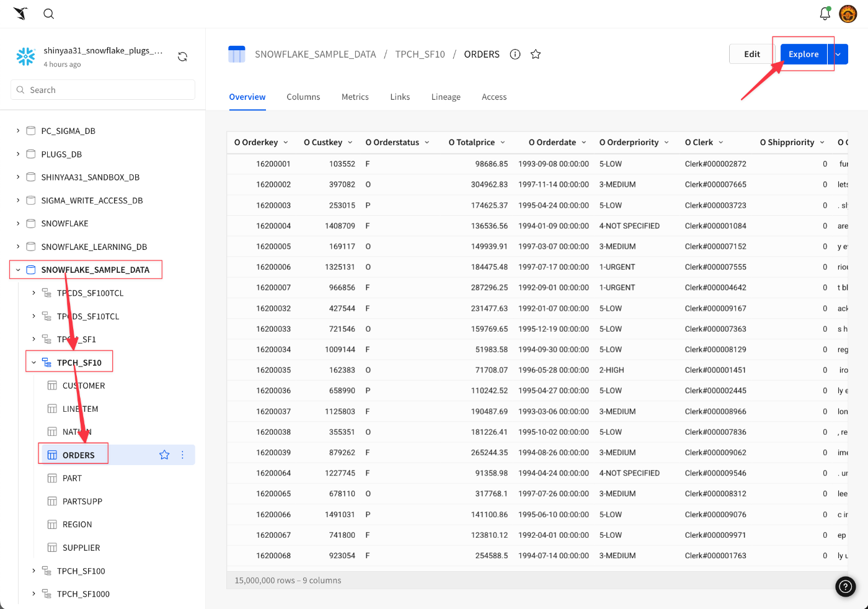The height and width of the screenshot is (609, 868).
Task: Star the ORDERS table in header
Action: click(536, 55)
